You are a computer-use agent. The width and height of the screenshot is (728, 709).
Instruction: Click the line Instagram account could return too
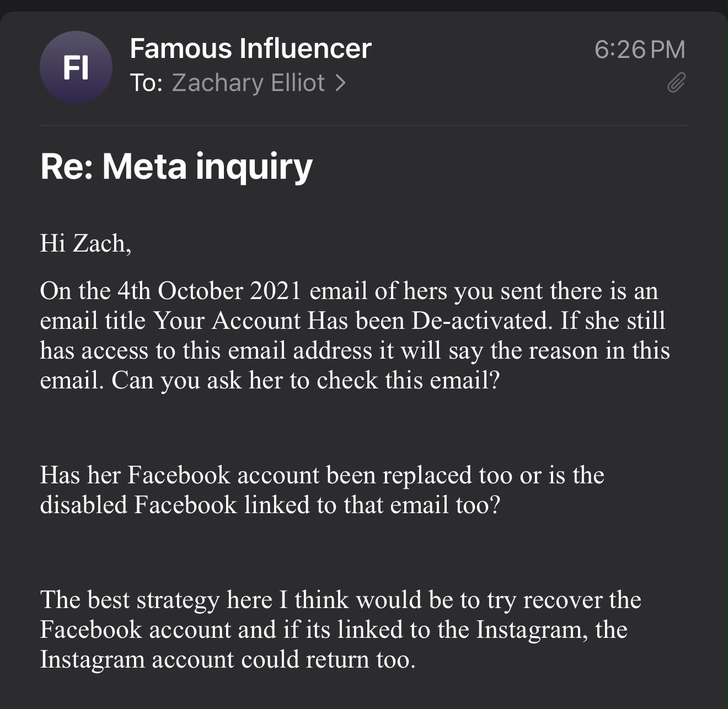point(228,659)
